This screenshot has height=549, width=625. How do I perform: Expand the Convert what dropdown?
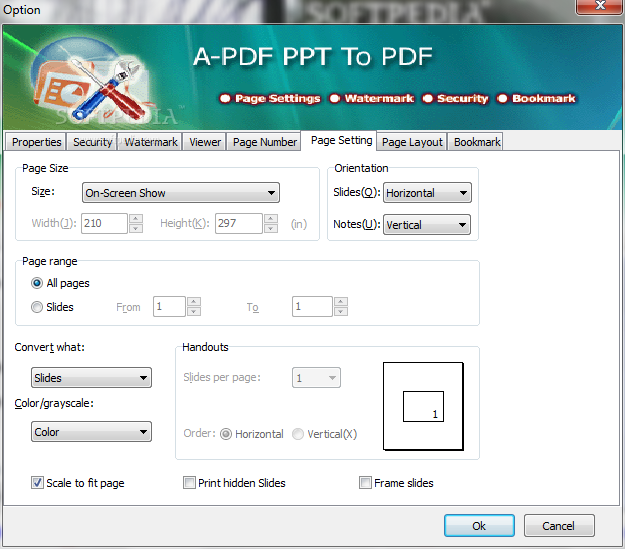tap(91, 378)
